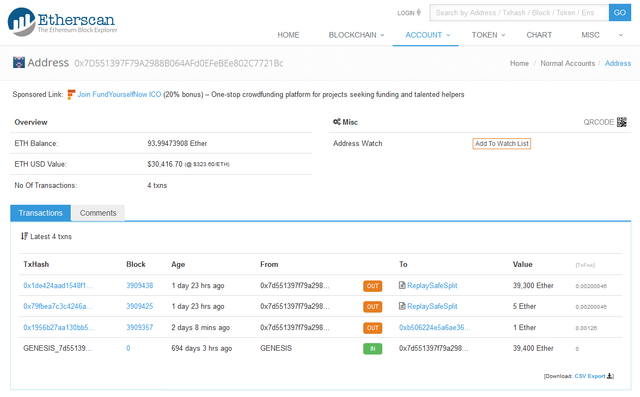Open ReplaySafeSplit in the 5 Ether row
Screen dimensions: 640x397
pos(432,306)
